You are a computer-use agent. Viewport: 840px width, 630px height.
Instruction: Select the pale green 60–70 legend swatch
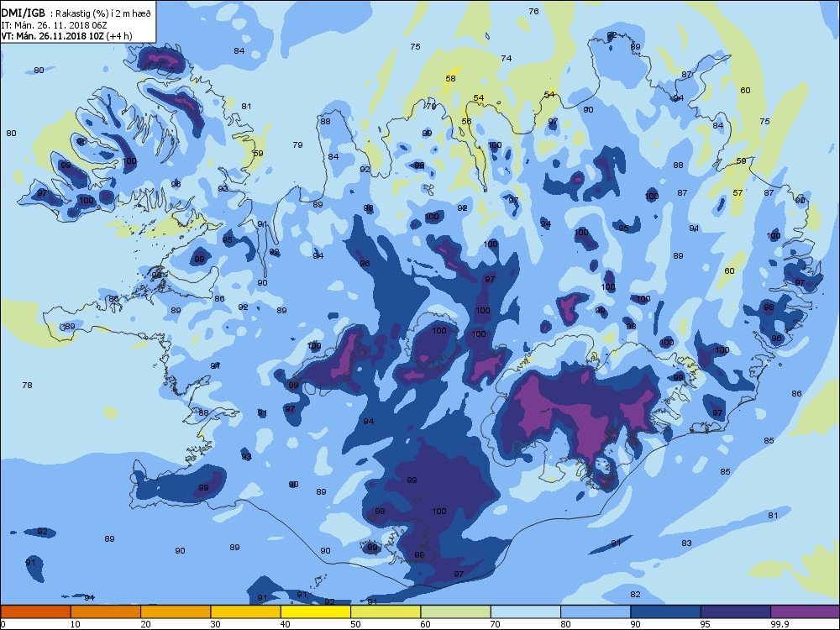[456, 612]
